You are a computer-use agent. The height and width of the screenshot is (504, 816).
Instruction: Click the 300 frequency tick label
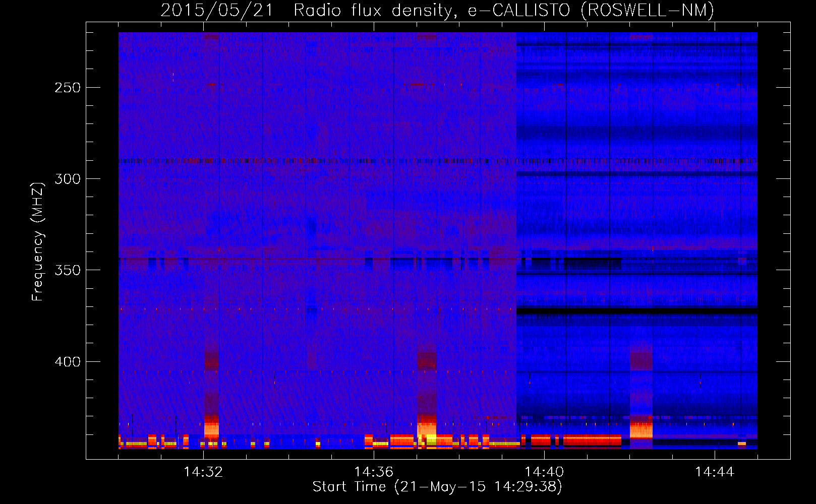click(x=68, y=179)
